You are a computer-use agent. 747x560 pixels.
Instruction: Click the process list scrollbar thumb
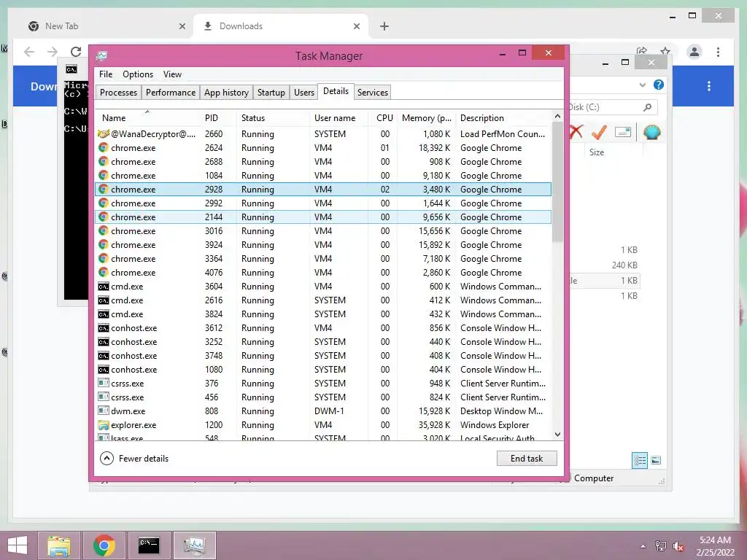coord(557,182)
